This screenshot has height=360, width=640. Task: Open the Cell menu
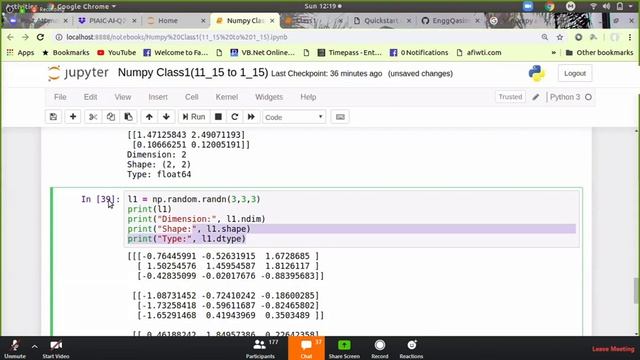[191, 97]
